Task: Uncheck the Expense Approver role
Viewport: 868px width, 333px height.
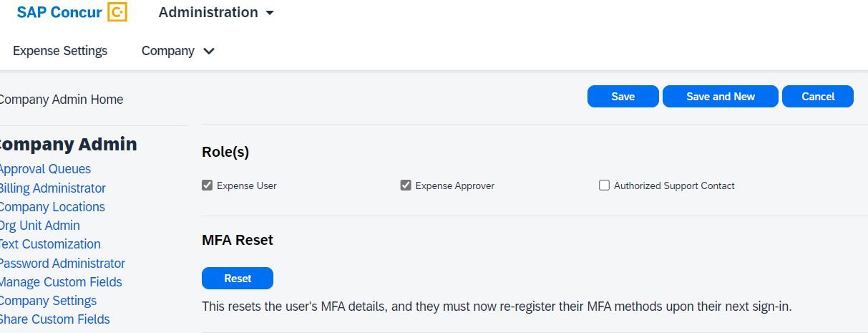Action: click(406, 185)
